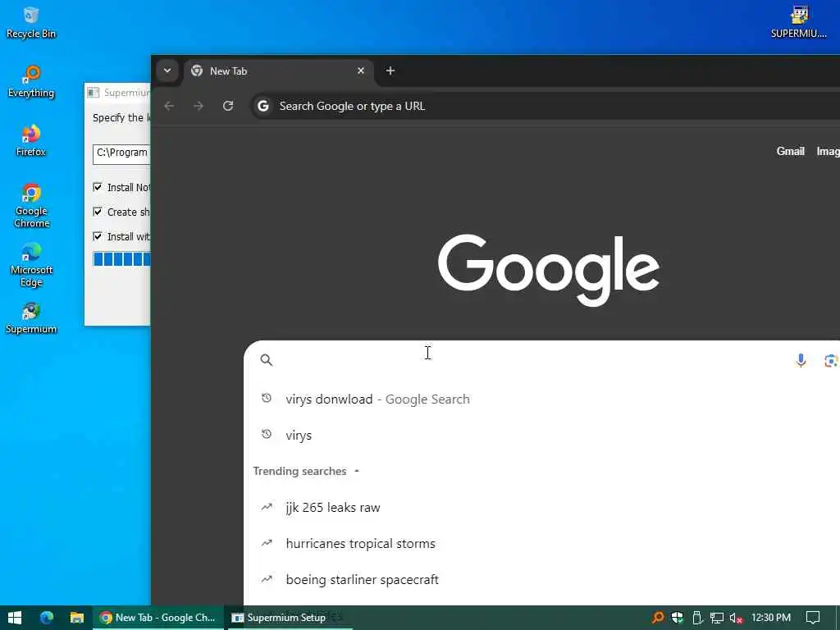The width and height of the screenshot is (840, 630).
Task: Switch to Supermium Setup taskbar button
Action: click(290, 618)
